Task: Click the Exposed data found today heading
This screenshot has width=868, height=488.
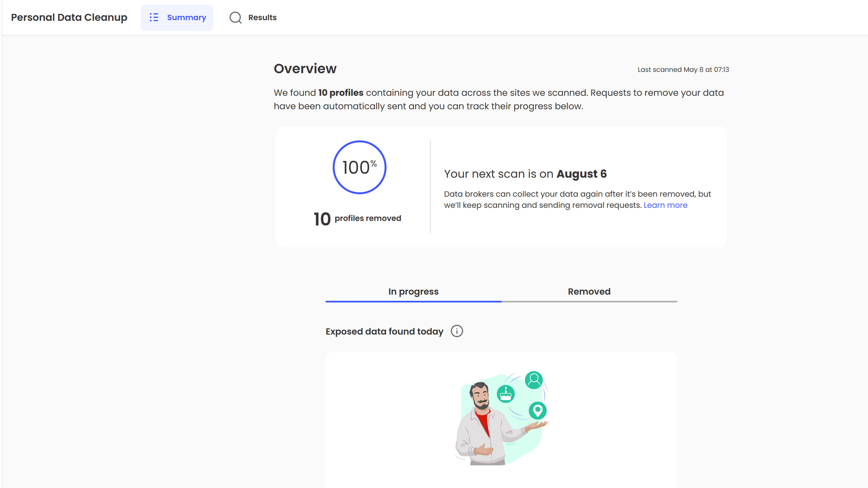Action: click(x=385, y=331)
